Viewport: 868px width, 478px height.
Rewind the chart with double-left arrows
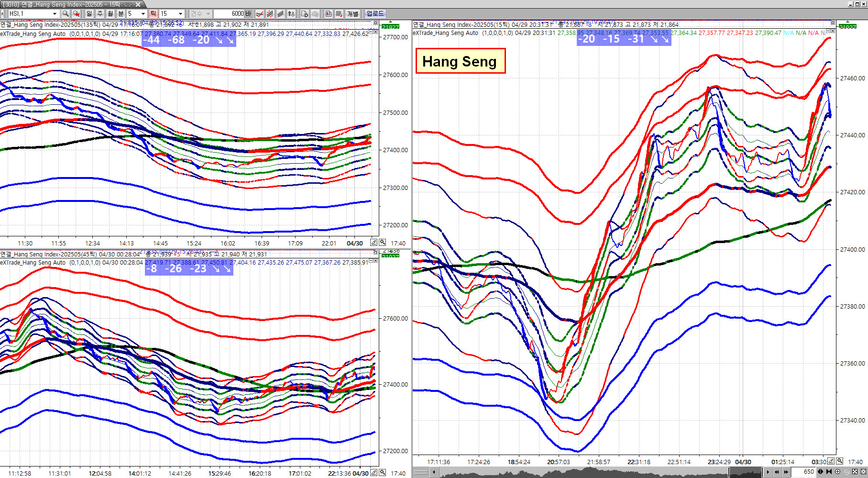[777, 472]
